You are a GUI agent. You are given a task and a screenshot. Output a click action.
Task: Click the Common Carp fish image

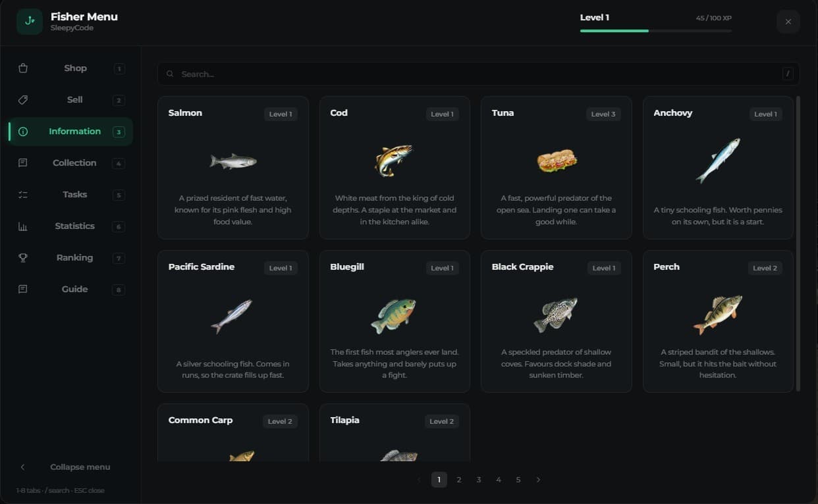241,456
